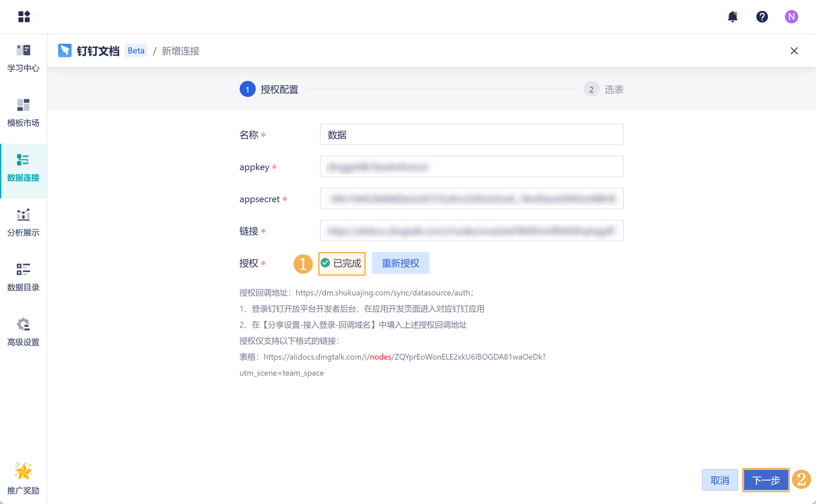This screenshot has height=504, width=819.
Task: Open the app grid launcher icon
Action: pyautogui.click(x=24, y=16)
